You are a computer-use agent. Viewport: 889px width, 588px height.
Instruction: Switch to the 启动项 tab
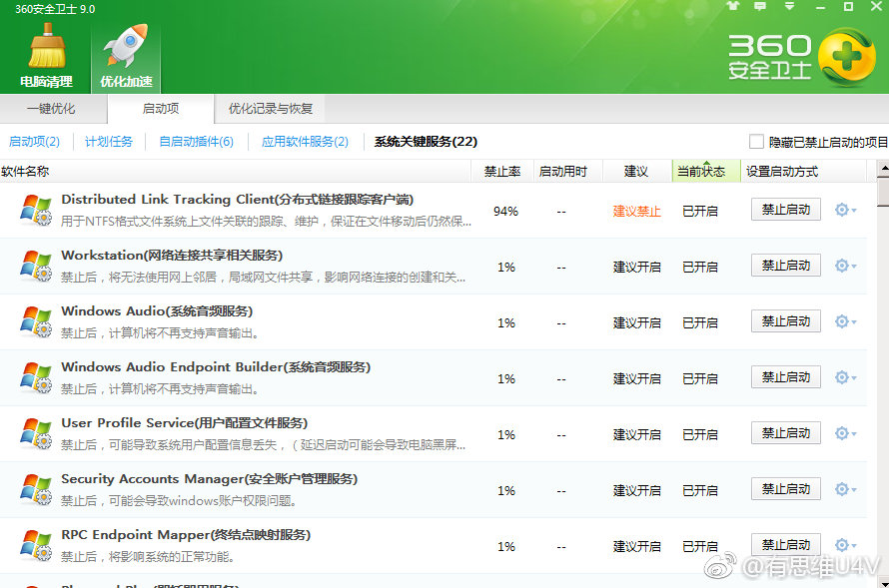(x=161, y=109)
